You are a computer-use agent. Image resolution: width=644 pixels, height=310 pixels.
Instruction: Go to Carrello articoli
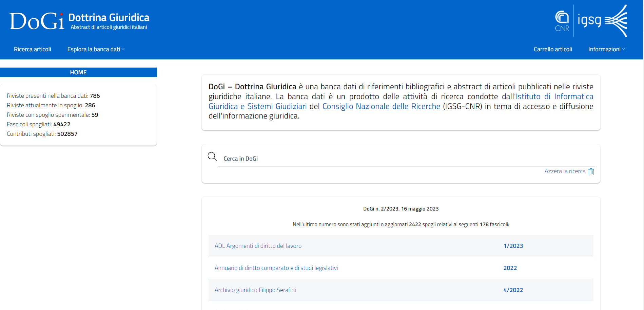553,49
